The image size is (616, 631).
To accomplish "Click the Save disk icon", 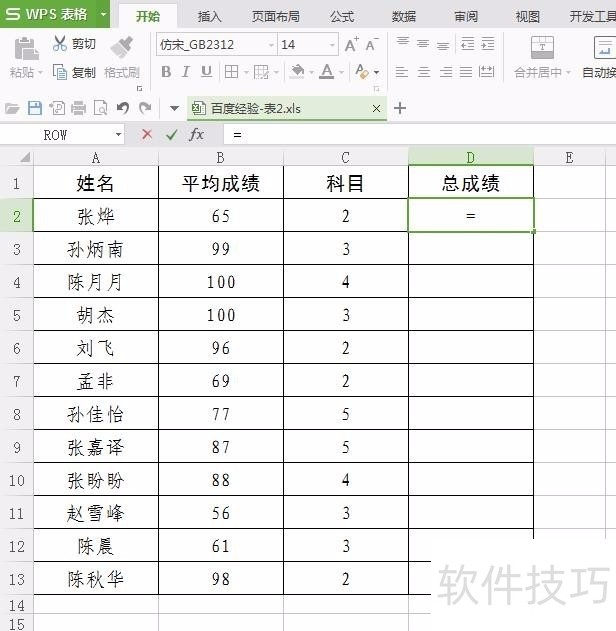I will [35, 108].
